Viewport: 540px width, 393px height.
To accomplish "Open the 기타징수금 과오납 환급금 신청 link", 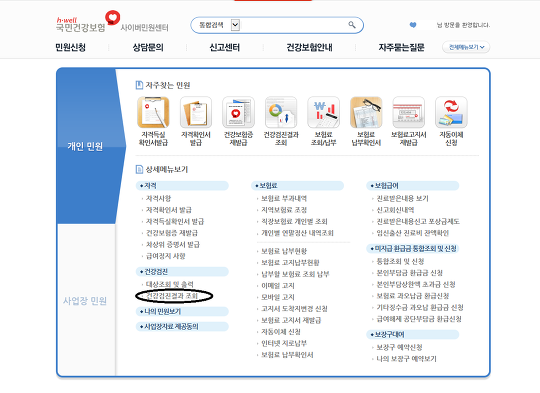I will pyautogui.click(x=420, y=307).
